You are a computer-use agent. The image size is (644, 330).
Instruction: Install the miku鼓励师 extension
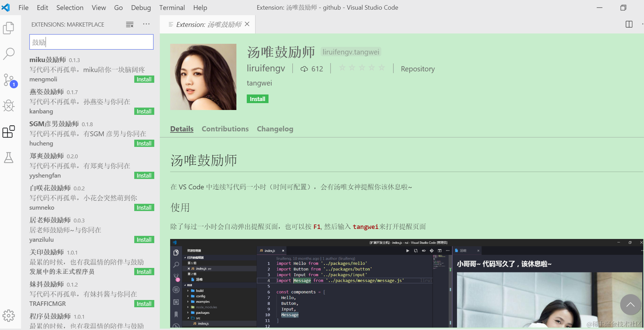coord(144,79)
